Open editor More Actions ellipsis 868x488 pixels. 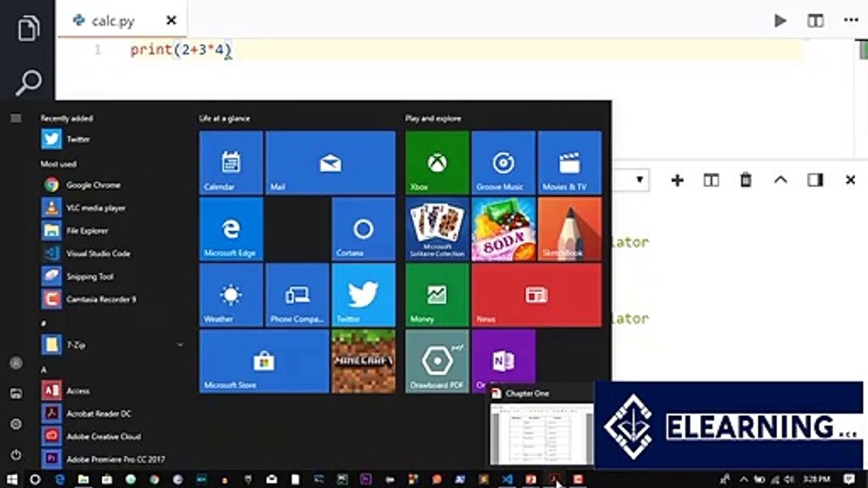(851, 21)
